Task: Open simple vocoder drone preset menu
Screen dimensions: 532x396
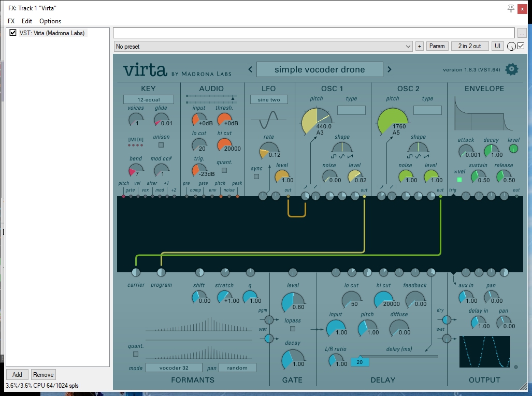Action: click(x=320, y=69)
